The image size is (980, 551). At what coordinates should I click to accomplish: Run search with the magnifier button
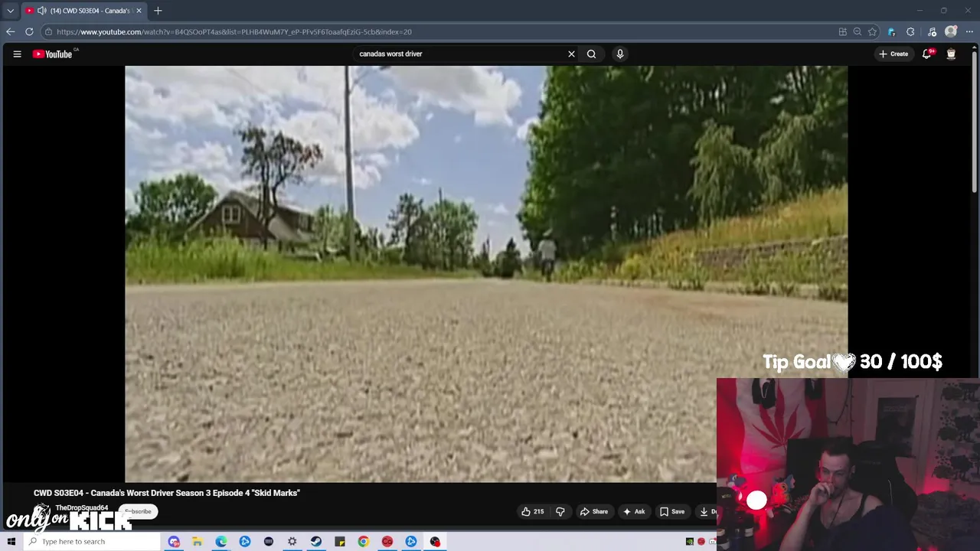[591, 54]
